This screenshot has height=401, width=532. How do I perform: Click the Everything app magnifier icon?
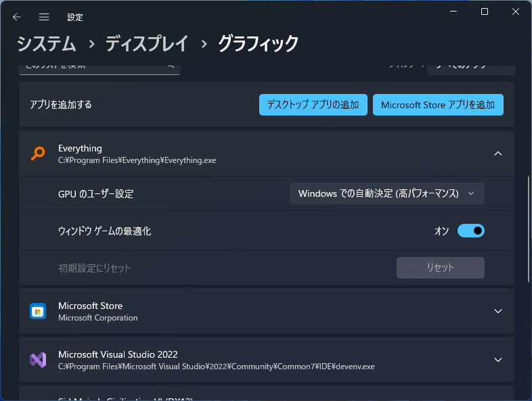pyautogui.click(x=38, y=154)
